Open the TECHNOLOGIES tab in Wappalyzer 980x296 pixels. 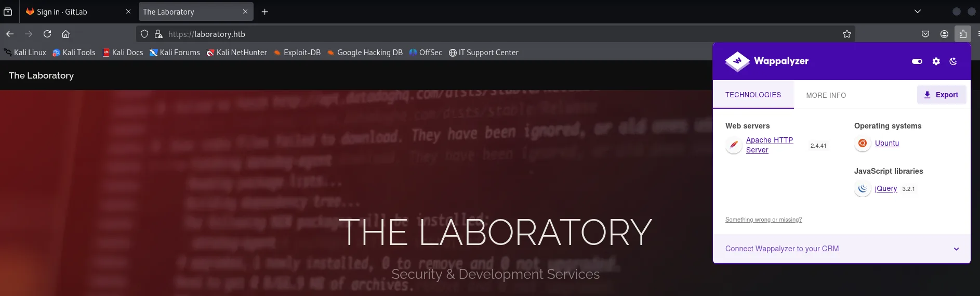tap(753, 95)
